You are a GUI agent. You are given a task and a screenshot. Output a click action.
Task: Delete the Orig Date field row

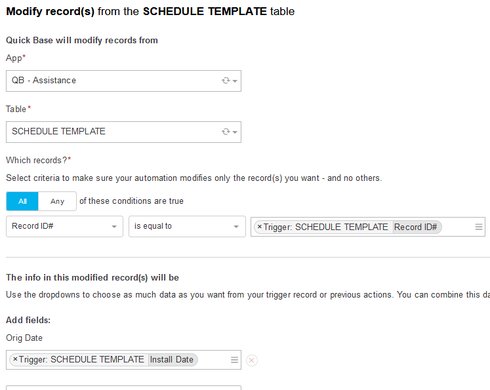coord(252,360)
